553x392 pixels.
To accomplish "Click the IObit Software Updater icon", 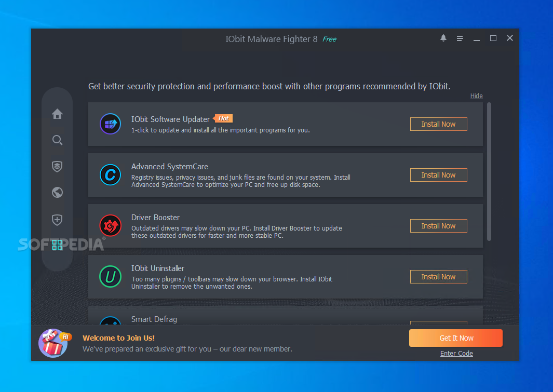I will pos(111,124).
